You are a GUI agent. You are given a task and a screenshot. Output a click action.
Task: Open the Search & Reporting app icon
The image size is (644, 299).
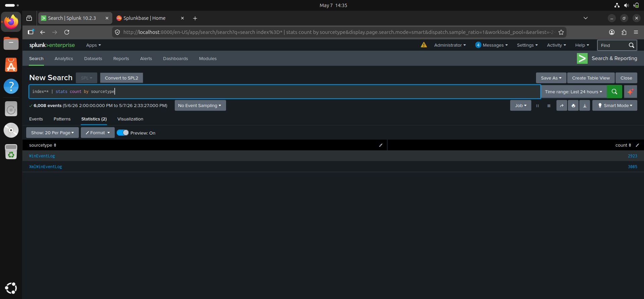point(582,58)
